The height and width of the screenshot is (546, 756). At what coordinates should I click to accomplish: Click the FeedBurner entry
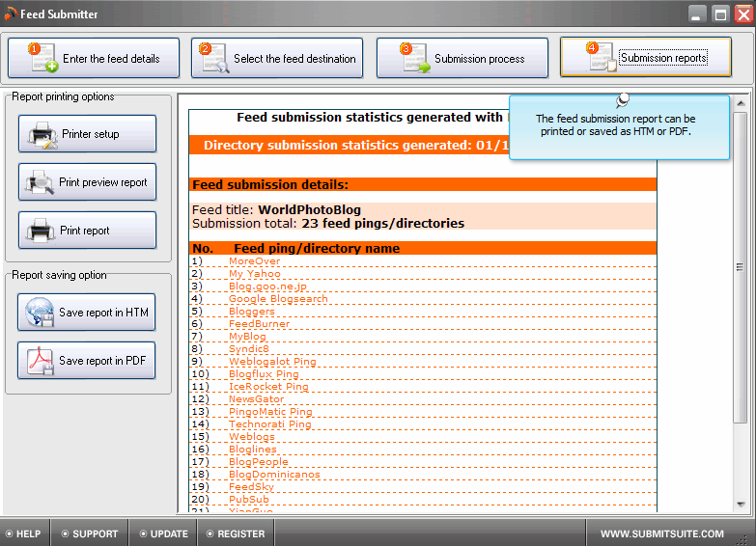coord(259,323)
